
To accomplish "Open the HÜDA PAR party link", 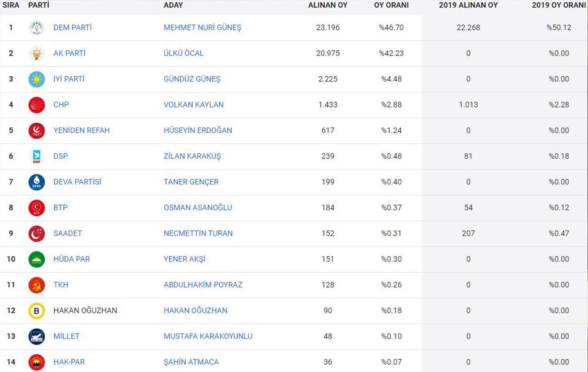I will [x=71, y=259].
